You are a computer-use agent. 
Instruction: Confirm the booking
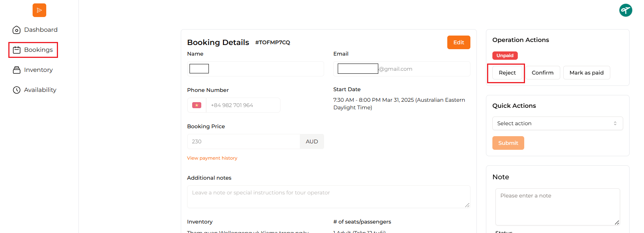(x=542, y=73)
